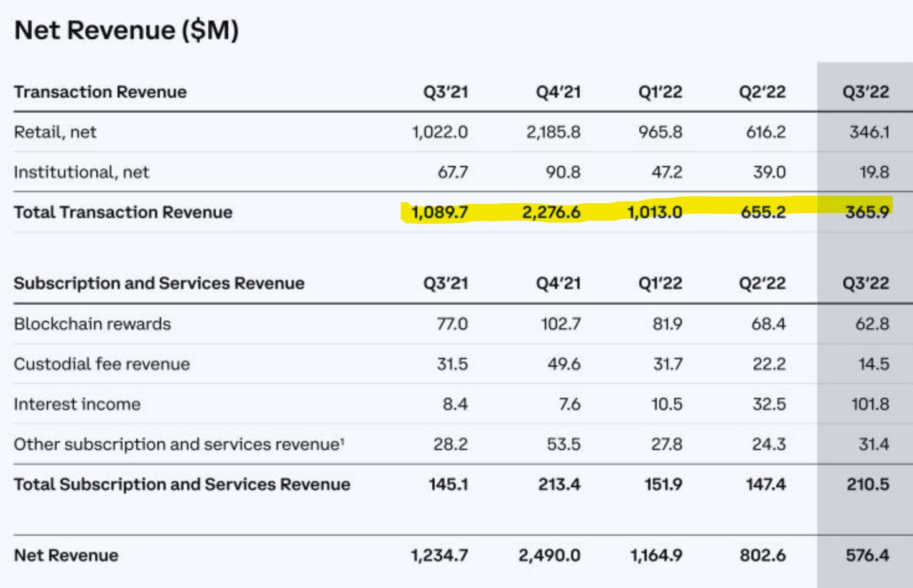
Task: Click Q4'21 Net Revenue value 2,490.0
Action: tap(549, 555)
